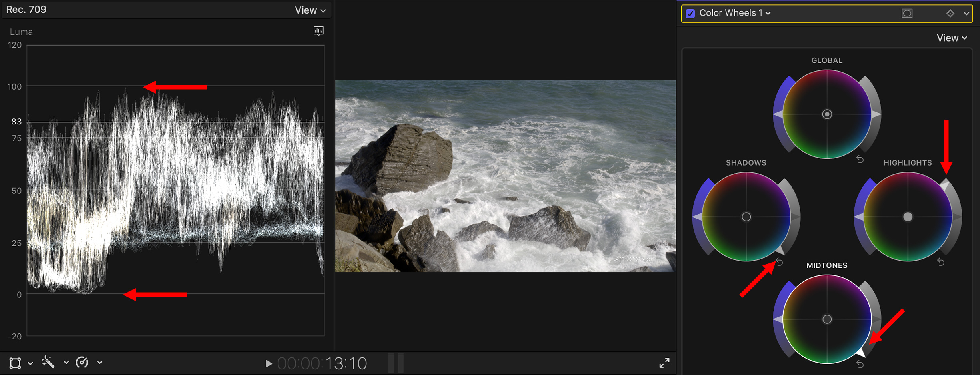Play the clip in the viewer

coord(269,363)
